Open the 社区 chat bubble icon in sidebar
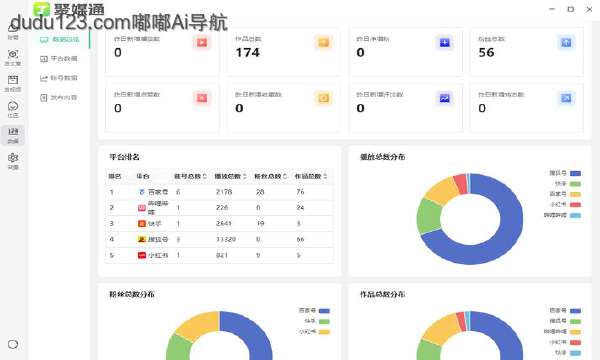Viewport: 600px width, 360px height. 13,109
